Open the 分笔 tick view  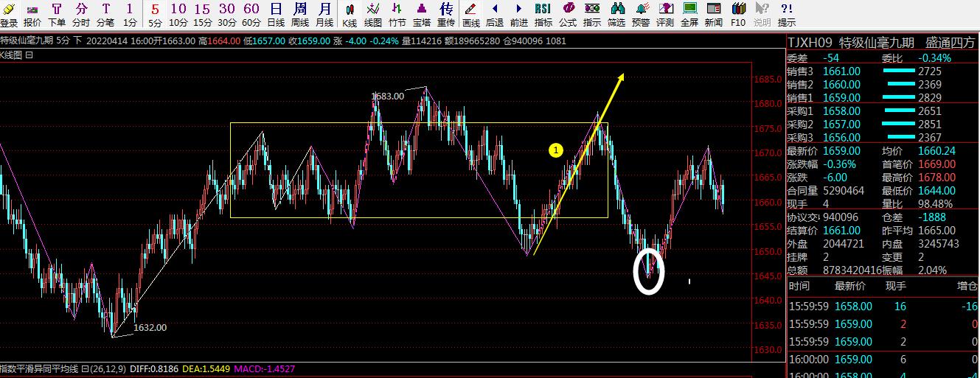[105, 14]
